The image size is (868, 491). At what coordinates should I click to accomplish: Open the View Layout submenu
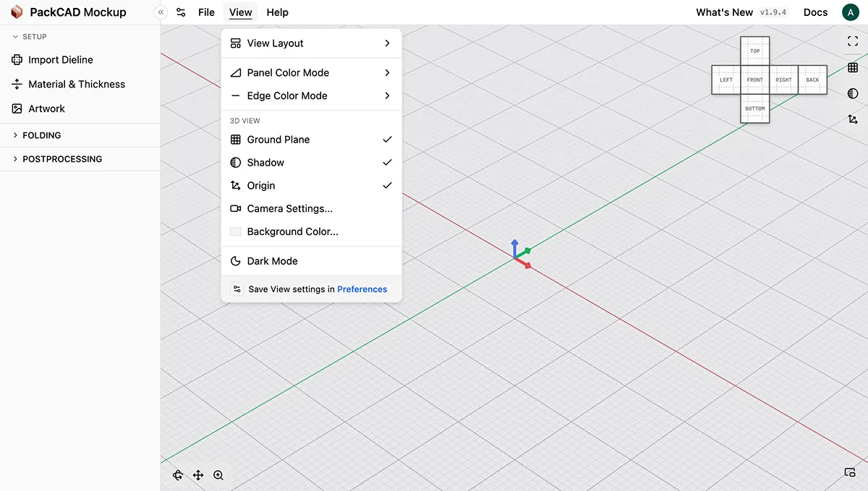(311, 43)
